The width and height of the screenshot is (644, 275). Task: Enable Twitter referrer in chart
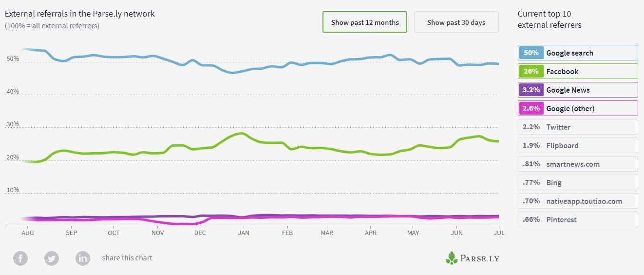[x=578, y=127]
